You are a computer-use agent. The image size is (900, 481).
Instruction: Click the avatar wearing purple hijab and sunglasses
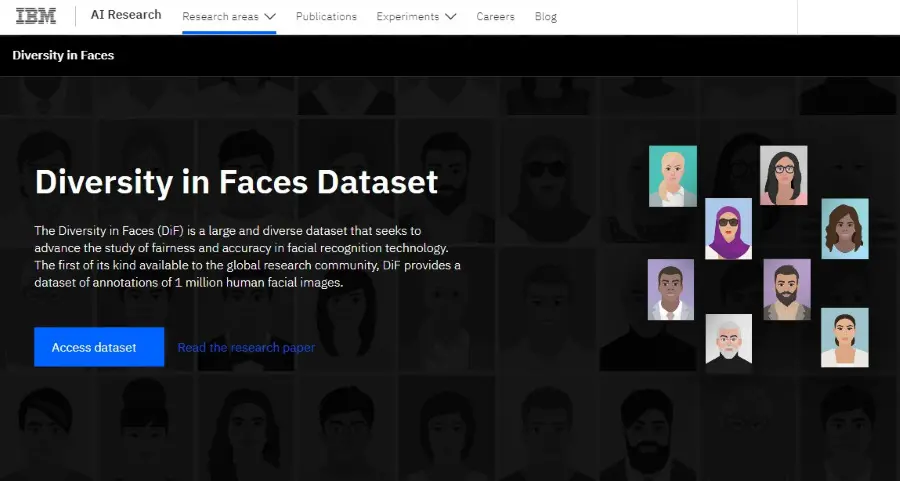coord(728,228)
